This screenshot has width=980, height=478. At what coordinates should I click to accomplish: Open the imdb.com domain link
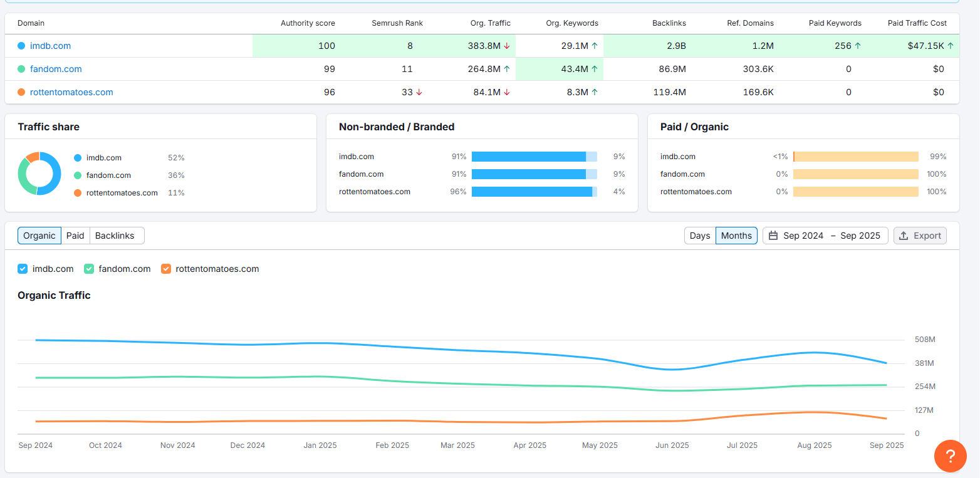coord(50,46)
